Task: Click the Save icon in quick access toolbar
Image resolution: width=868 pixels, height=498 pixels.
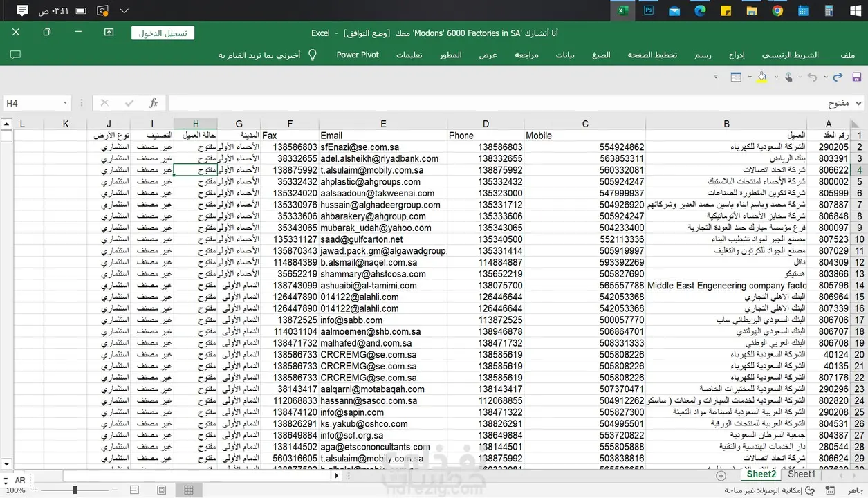Action: 856,77
